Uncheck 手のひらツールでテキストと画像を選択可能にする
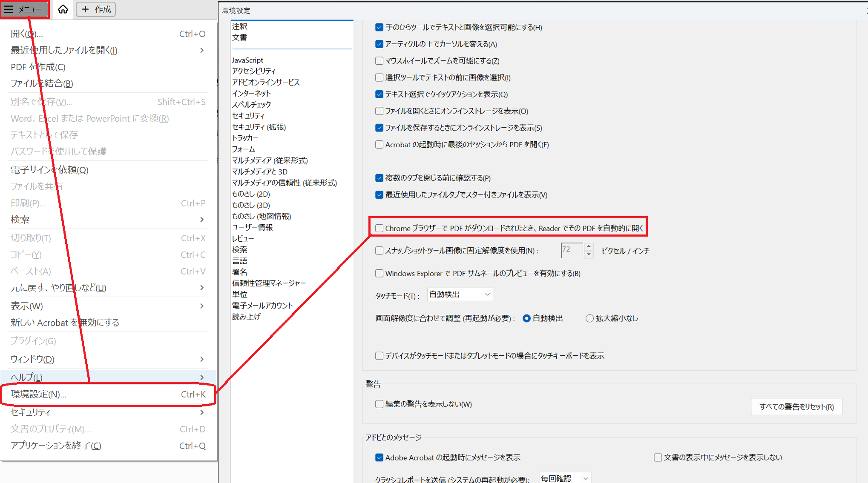This screenshot has width=868, height=483. tap(379, 27)
